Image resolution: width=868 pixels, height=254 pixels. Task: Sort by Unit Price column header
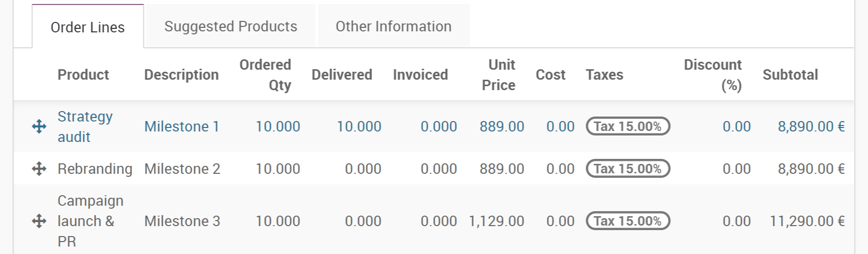click(x=499, y=75)
